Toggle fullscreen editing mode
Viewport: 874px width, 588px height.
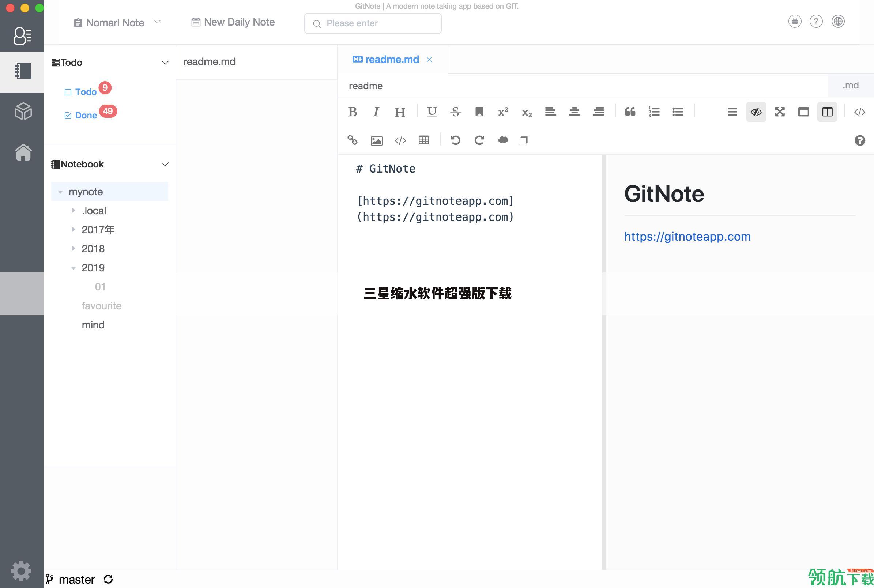coord(780,112)
